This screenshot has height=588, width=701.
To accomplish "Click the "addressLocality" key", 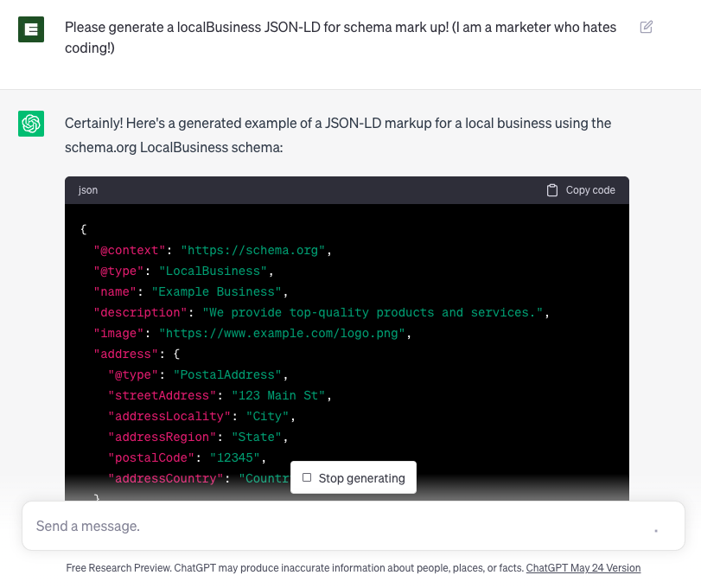I will tap(169, 416).
